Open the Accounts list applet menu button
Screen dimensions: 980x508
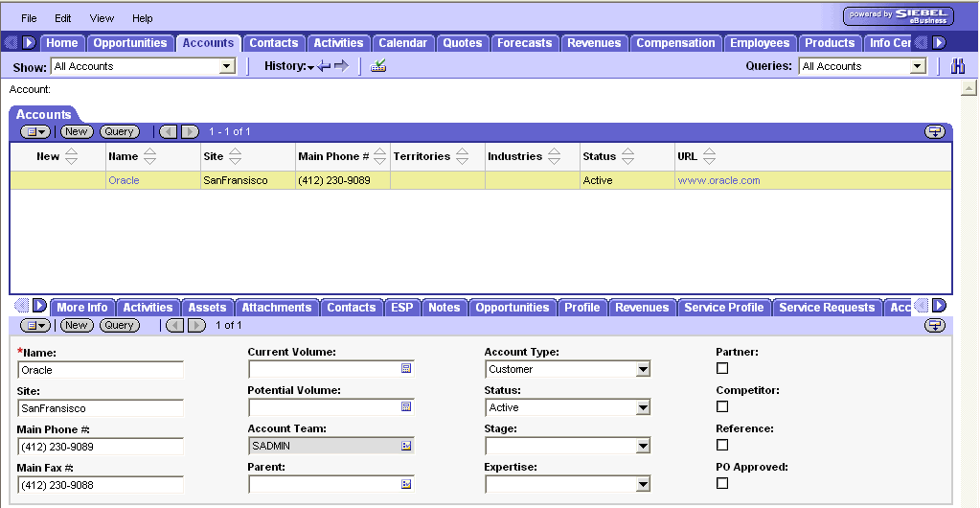pos(35,131)
